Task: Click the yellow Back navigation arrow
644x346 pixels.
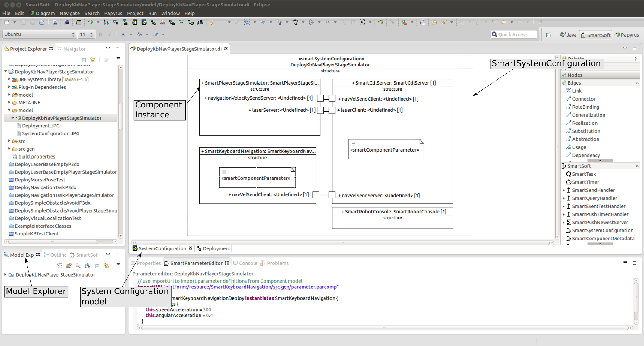Action: pos(504,22)
